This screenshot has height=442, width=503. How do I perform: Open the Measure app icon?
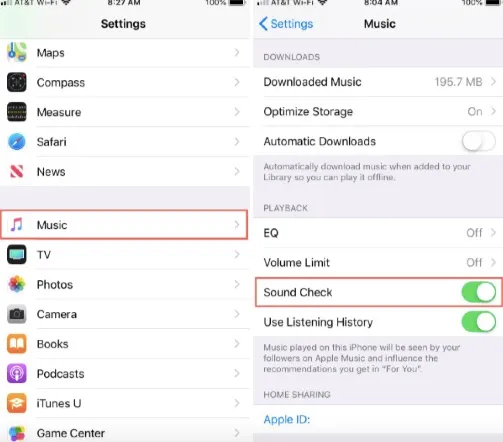tap(16, 112)
